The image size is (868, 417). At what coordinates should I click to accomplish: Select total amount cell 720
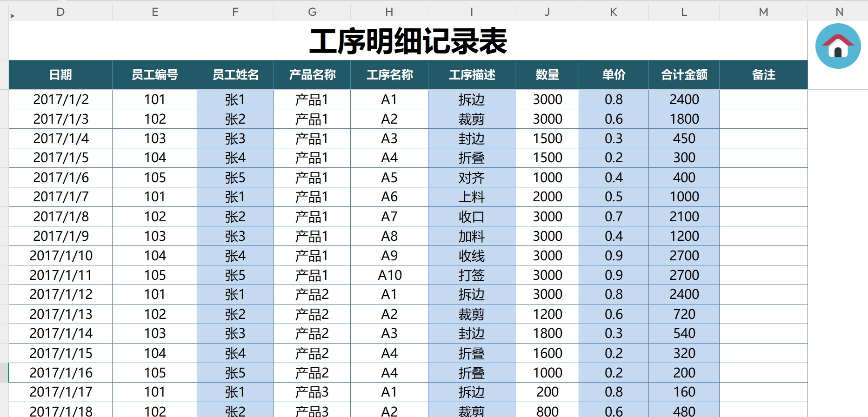pyautogui.click(x=684, y=314)
